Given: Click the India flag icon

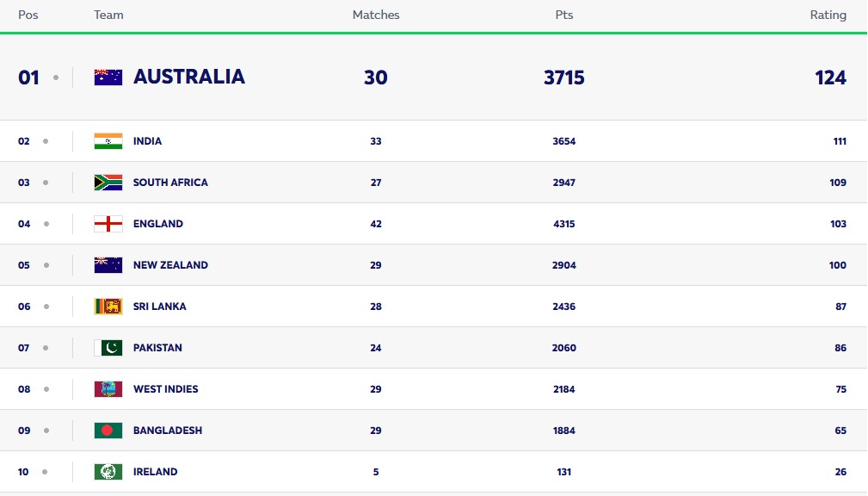Looking at the screenshot, I should (x=108, y=141).
